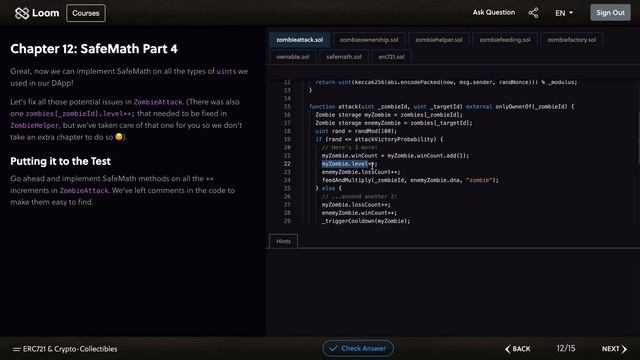Expand the EN language dropdown
Image resolution: width=640 pixels, height=360 pixels.
[x=564, y=13]
